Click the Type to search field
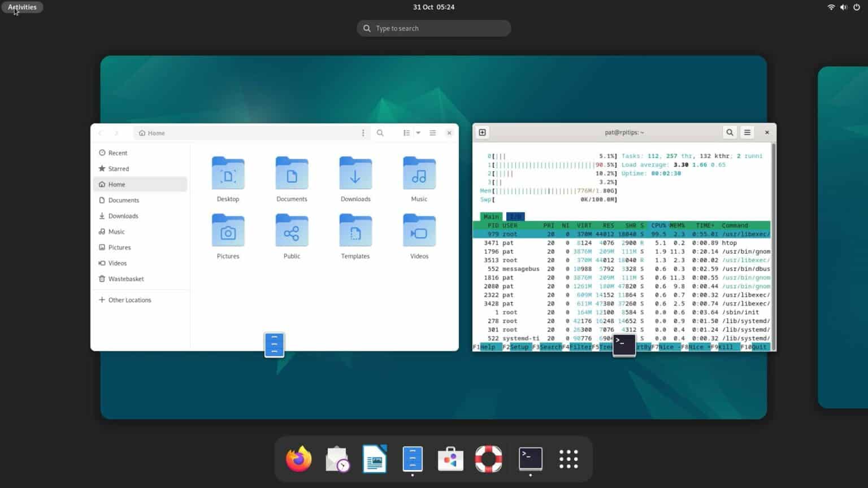The width and height of the screenshot is (868, 488). pyautogui.click(x=433, y=28)
